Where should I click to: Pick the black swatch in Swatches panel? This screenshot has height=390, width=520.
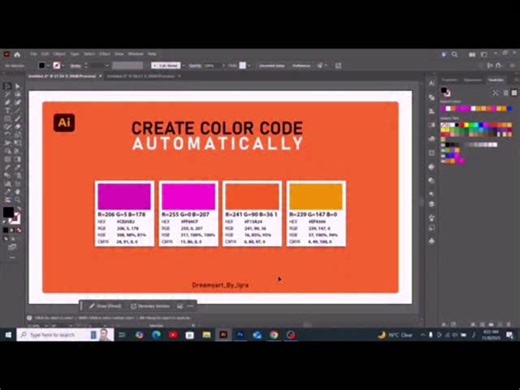point(457,125)
